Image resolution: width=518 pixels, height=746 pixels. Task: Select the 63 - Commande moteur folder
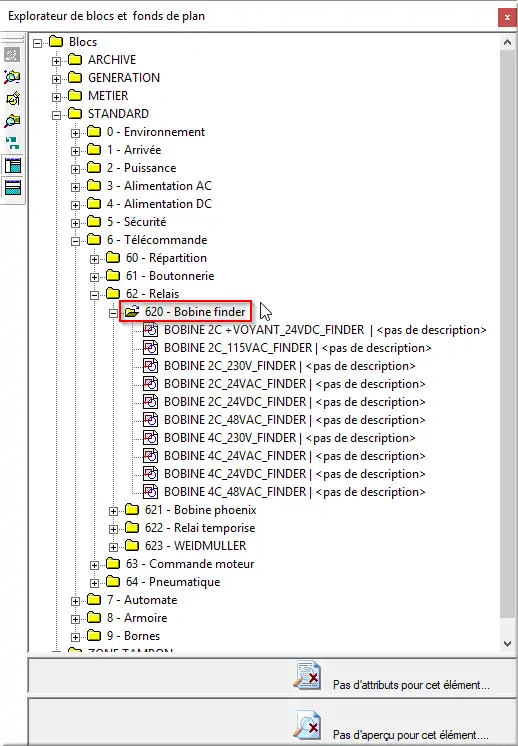190,564
